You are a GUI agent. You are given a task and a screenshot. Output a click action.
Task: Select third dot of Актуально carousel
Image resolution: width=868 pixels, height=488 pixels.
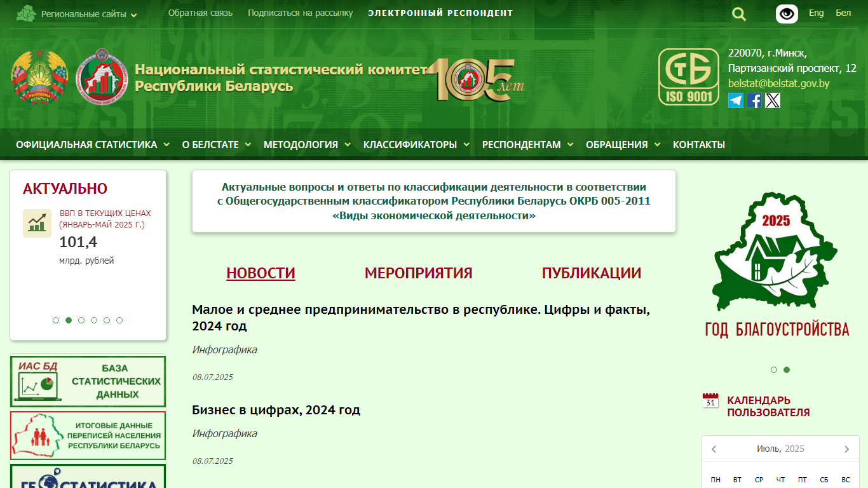[81, 320]
